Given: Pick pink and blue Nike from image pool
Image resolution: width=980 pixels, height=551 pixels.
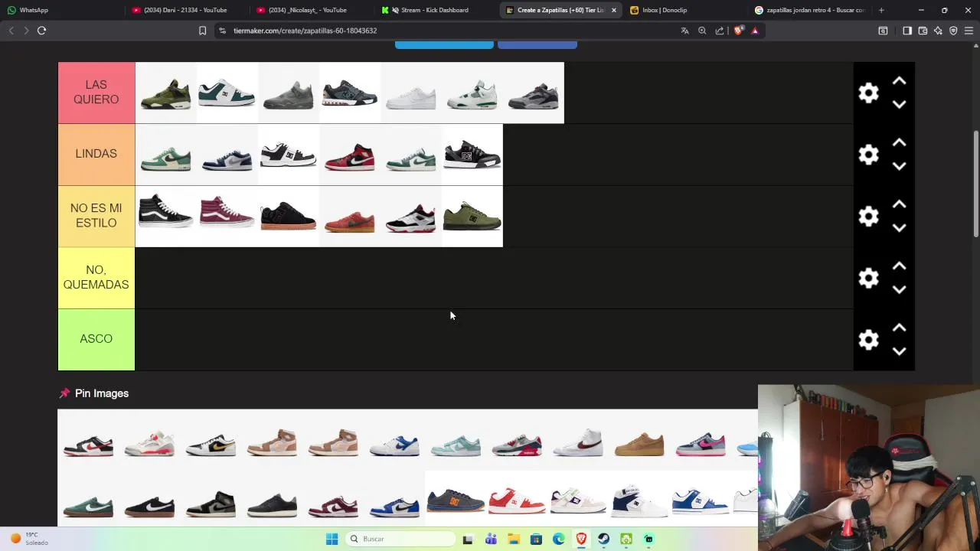Looking at the screenshot, I should (701, 442).
